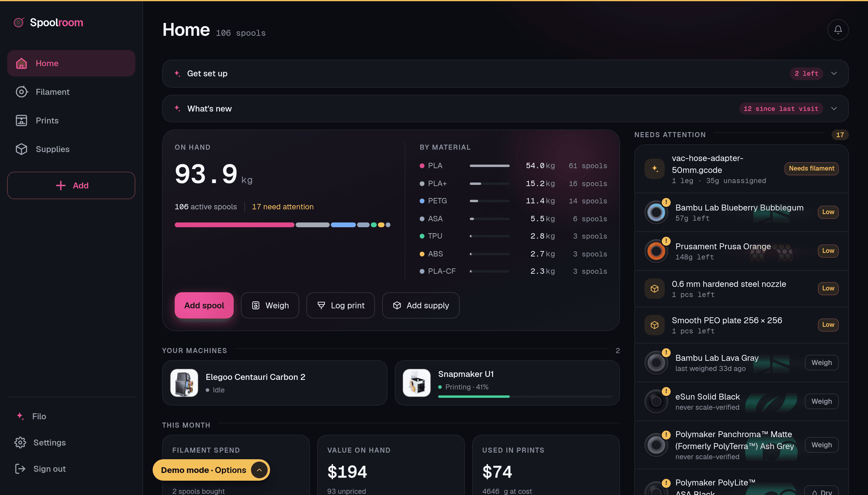
Task: Expand the Get set up panel chevron
Action: click(x=834, y=73)
